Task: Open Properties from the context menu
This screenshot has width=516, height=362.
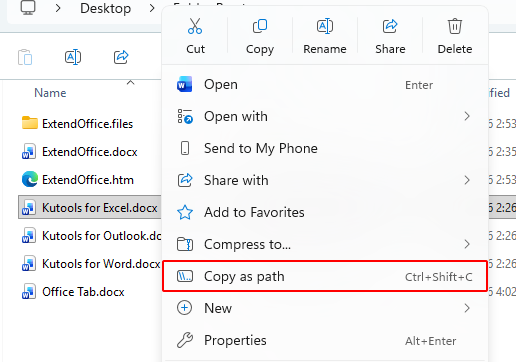Action: (x=325, y=340)
